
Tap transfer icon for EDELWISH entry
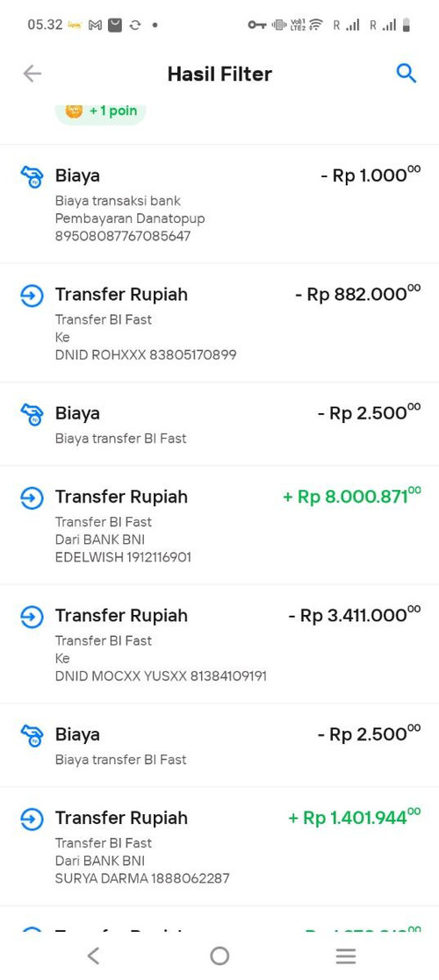click(x=32, y=497)
